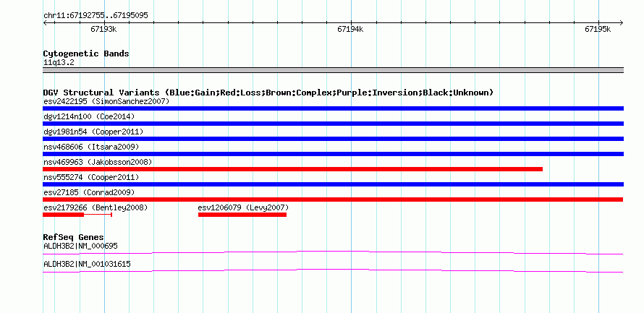Click the esv2422195 (SimonSanchez2007) variant label

[106, 101]
